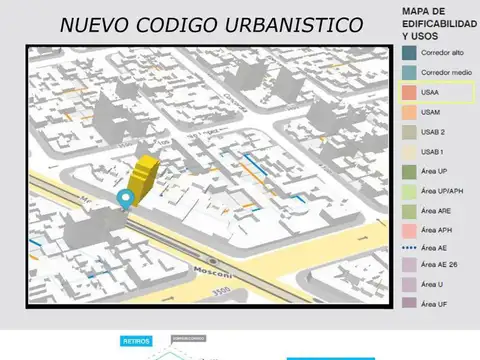Viewport: 480px width, 360px height.
Task: Click the USAM legend label
Action: coord(430,112)
